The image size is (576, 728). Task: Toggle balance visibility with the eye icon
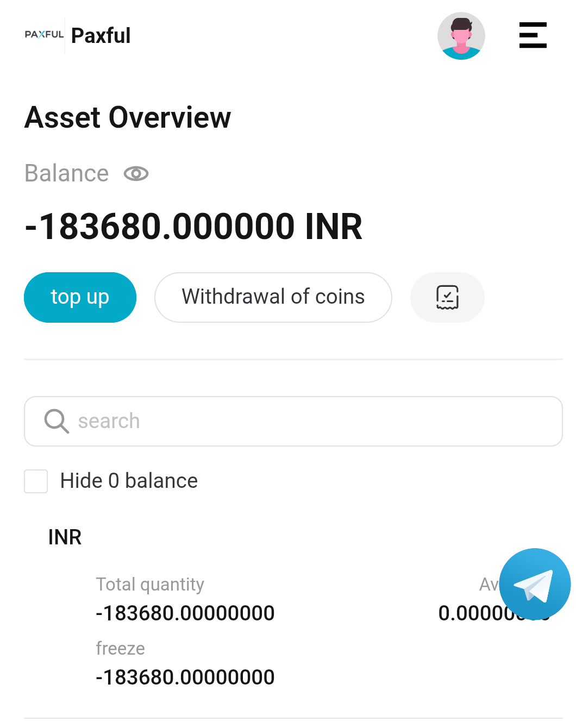[136, 174]
